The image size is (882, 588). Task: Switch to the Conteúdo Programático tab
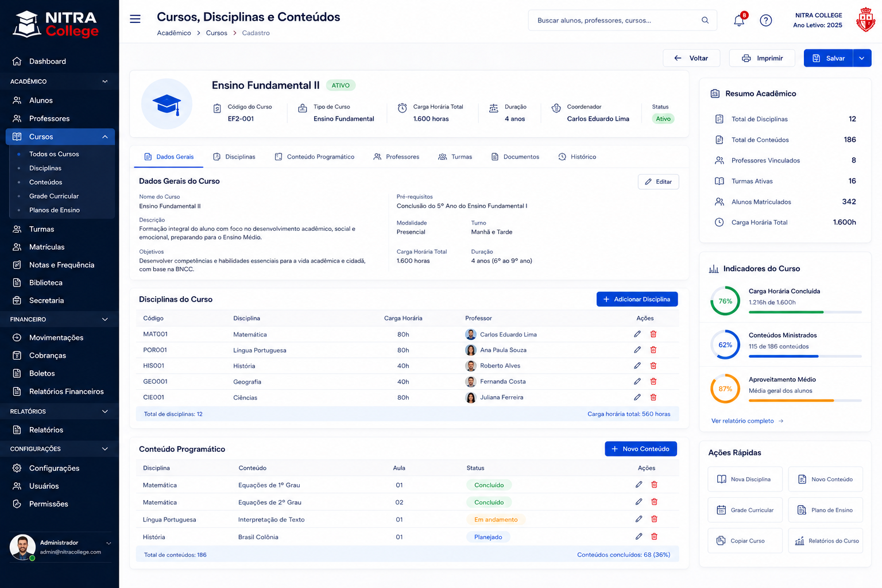315,157
